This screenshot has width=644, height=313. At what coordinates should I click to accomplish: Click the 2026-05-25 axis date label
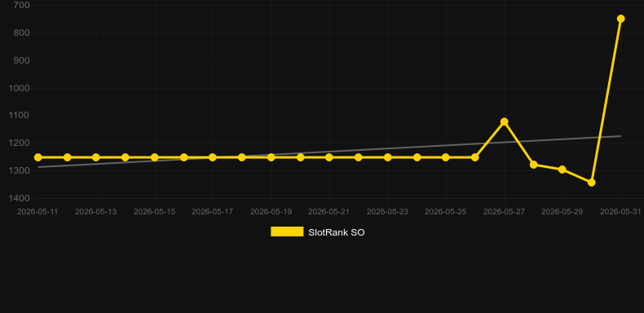[x=446, y=212]
